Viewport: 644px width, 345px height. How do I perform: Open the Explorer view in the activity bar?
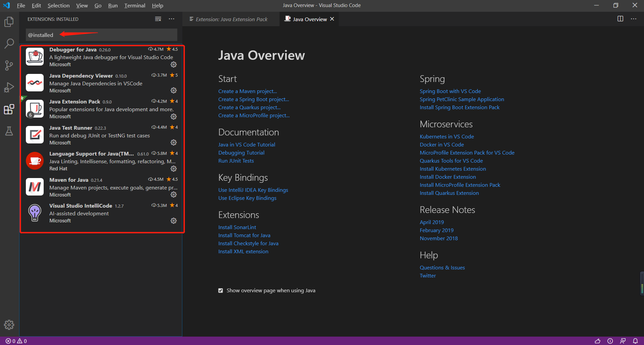click(x=9, y=21)
